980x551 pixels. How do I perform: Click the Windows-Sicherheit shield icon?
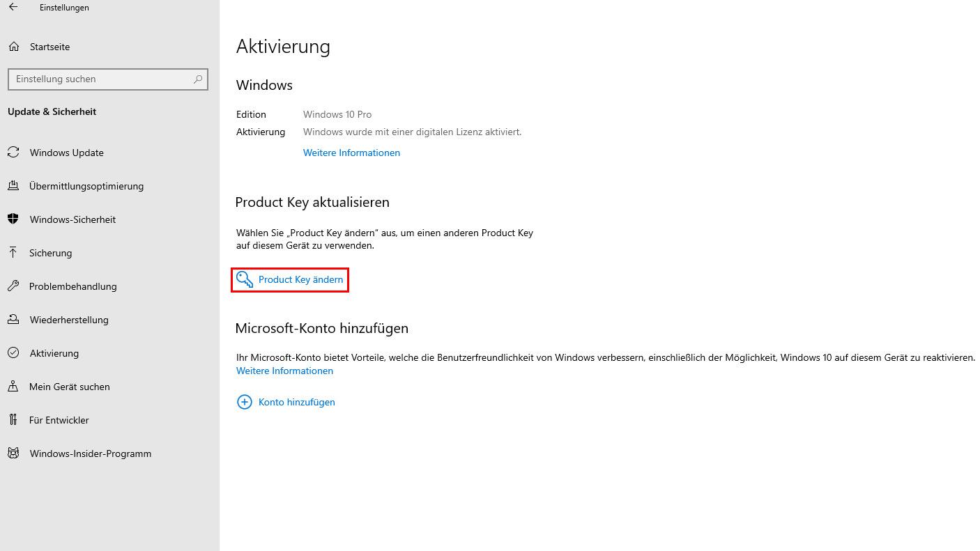[x=13, y=219]
